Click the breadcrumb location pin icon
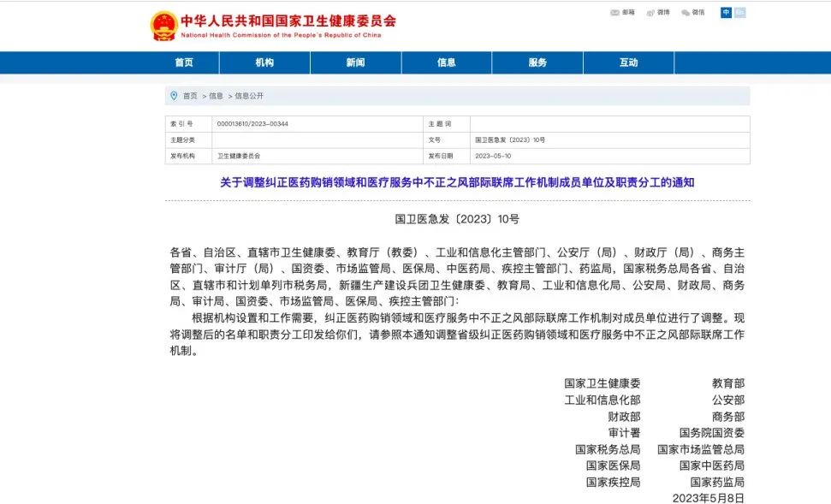Viewport: 831px width, 504px height. click(x=174, y=96)
